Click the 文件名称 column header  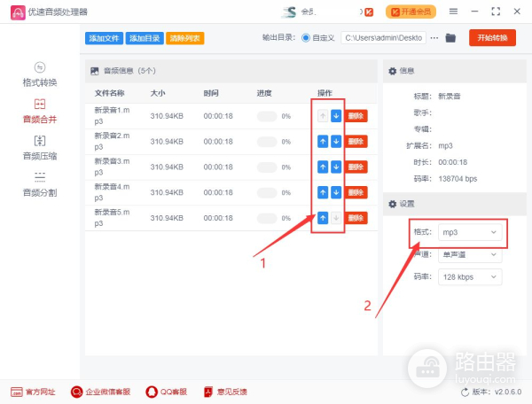click(109, 93)
